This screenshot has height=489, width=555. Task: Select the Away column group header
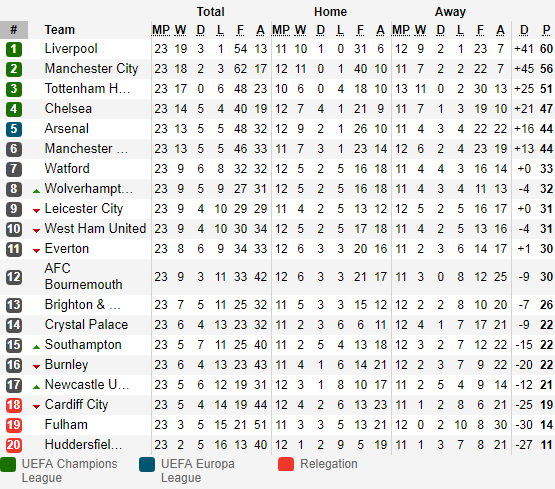(x=450, y=12)
